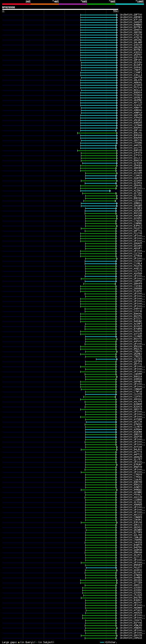Image resolution: width=146 pixels, height=644 pixels.
Task: Open hit UniRef100_Q946Y0
Action: tap(131, 30)
